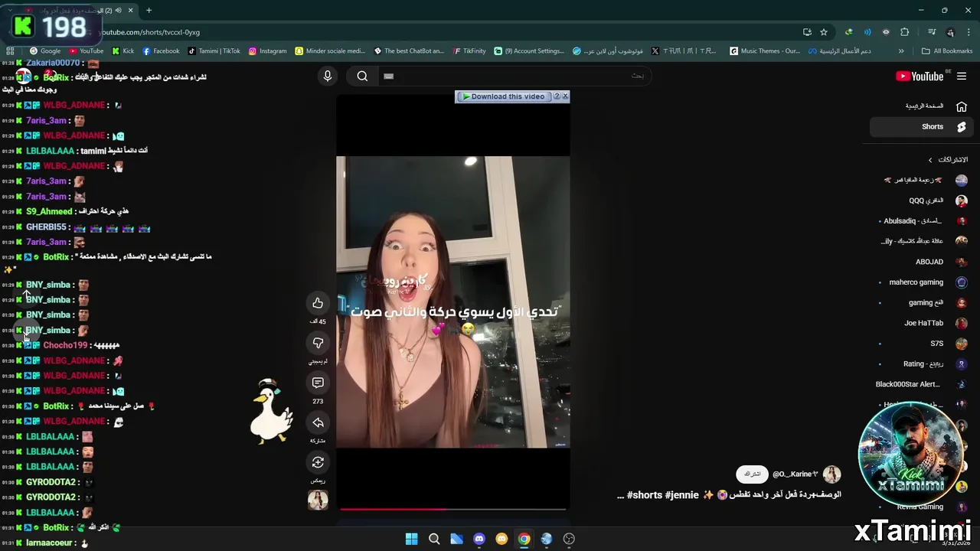Open a new browser tab

(x=149, y=11)
